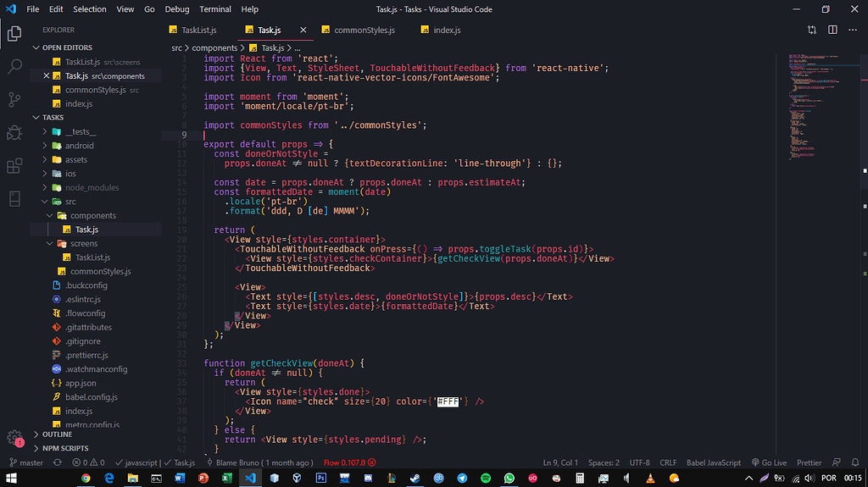Click the Spotify icon in the taskbar
The width and height of the screenshot is (868, 487).
tap(486, 479)
